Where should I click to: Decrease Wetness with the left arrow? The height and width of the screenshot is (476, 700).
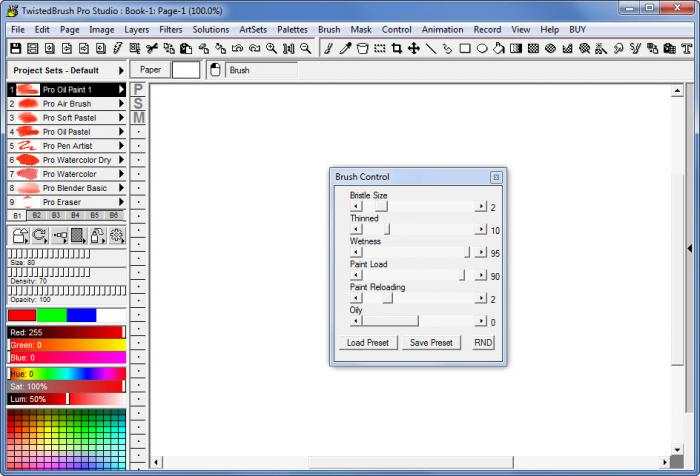tap(356, 252)
